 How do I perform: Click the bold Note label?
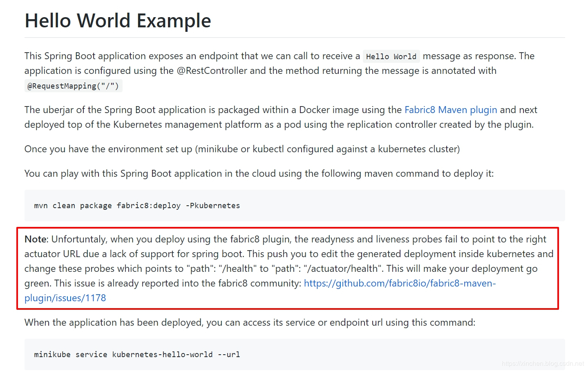(x=36, y=239)
